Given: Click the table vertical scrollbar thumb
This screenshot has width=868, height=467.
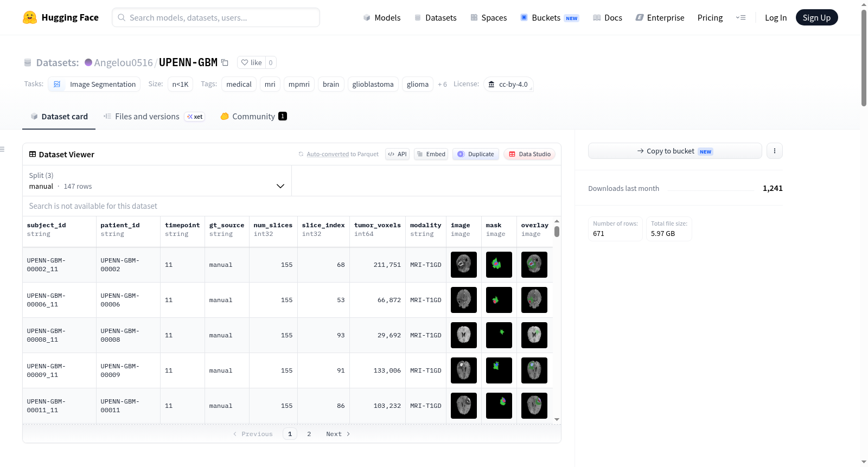Looking at the screenshot, I should click(557, 232).
